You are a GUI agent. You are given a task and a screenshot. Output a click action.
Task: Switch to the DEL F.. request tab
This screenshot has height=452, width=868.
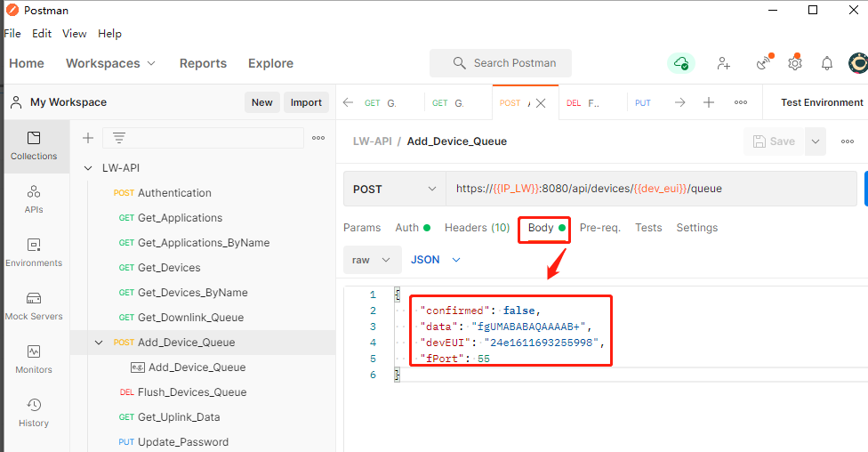pyautogui.click(x=592, y=103)
